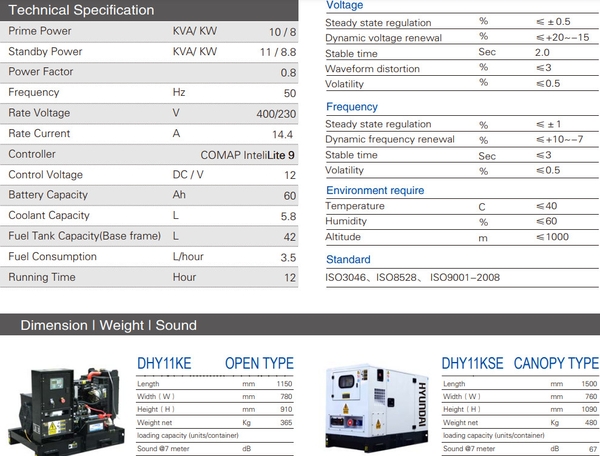Click the Fuel Consumption value 3.5

tap(288, 257)
